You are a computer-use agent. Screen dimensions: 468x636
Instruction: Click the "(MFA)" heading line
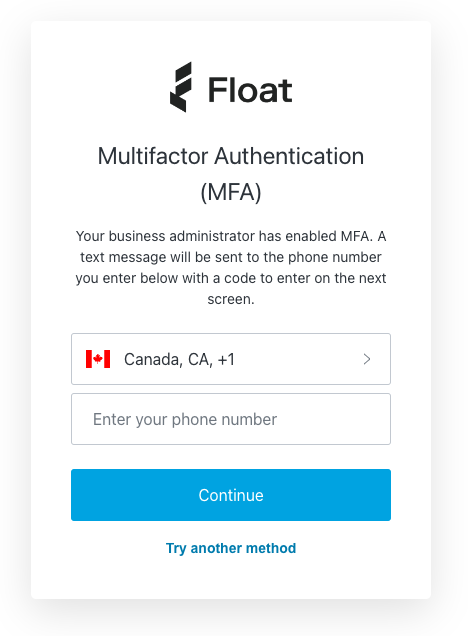(231, 192)
